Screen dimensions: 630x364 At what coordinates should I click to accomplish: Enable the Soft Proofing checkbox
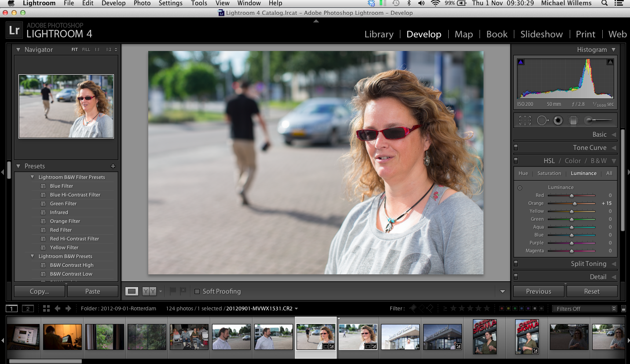[197, 291]
